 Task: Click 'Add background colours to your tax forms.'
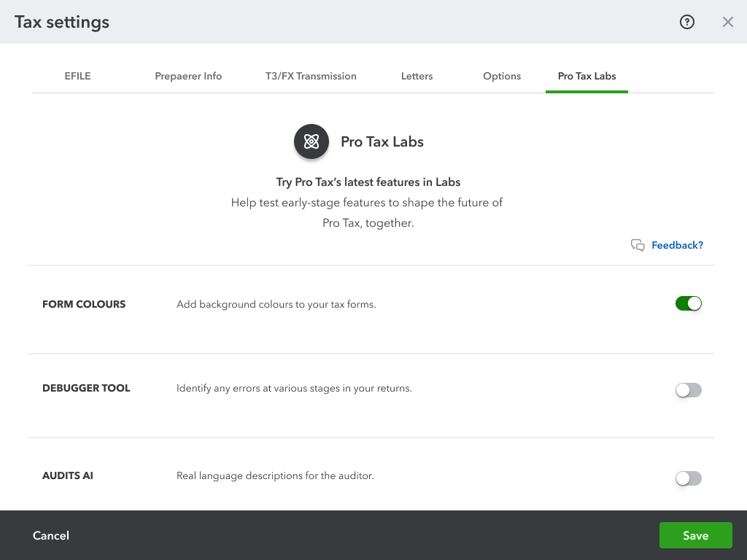tap(276, 304)
